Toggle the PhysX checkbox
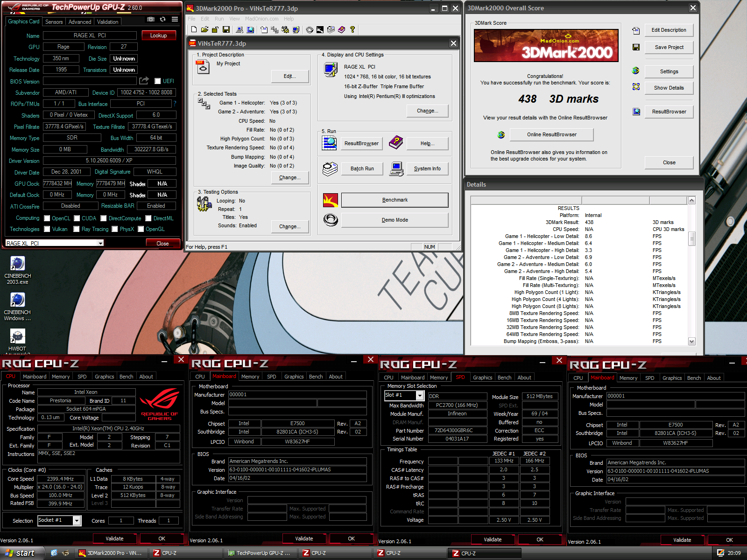Image resolution: width=747 pixels, height=560 pixels. (x=114, y=229)
